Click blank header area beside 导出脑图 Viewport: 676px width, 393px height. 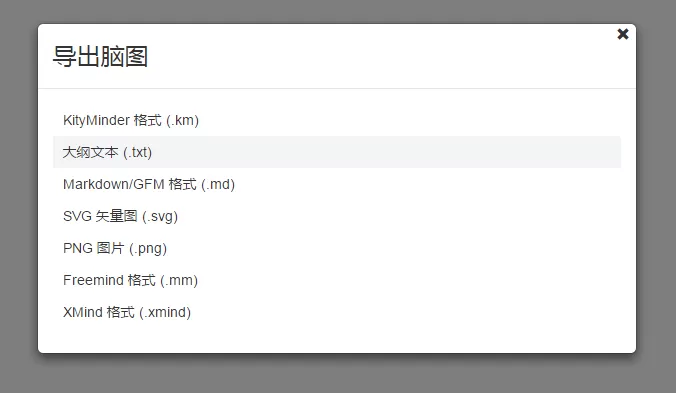(379, 56)
